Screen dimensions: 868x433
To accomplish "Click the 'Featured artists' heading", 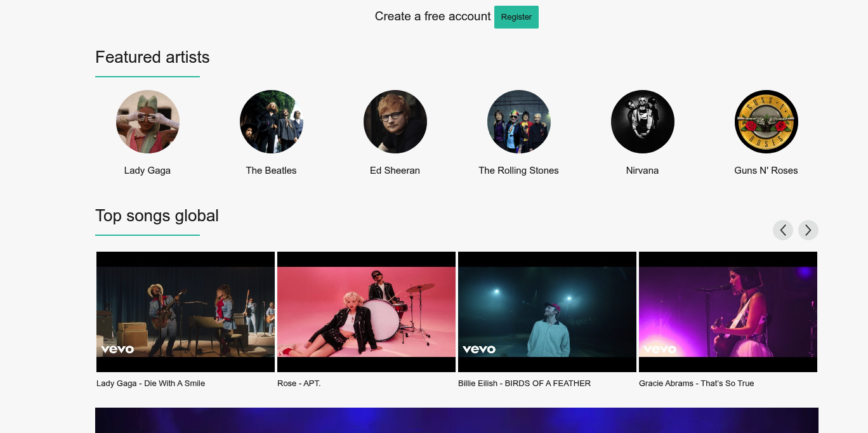I will pos(152,57).
